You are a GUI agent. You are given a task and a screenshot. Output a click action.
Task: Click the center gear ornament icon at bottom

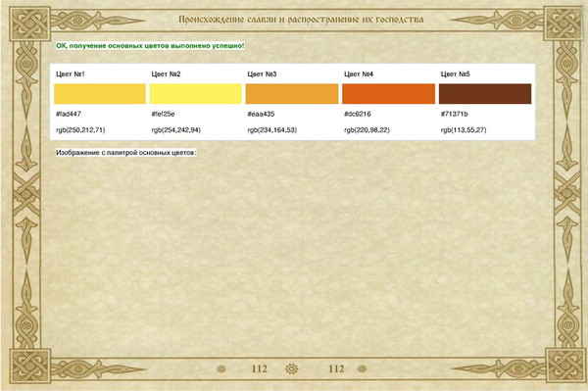291,368
